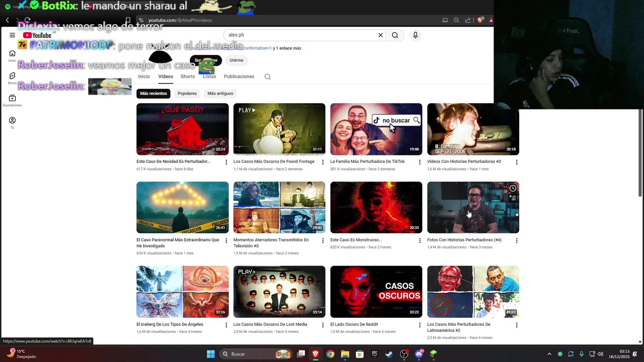Go to the YouTube logo home link
The height and width of the screenshot is (362, 644).
tap(37, 35)
